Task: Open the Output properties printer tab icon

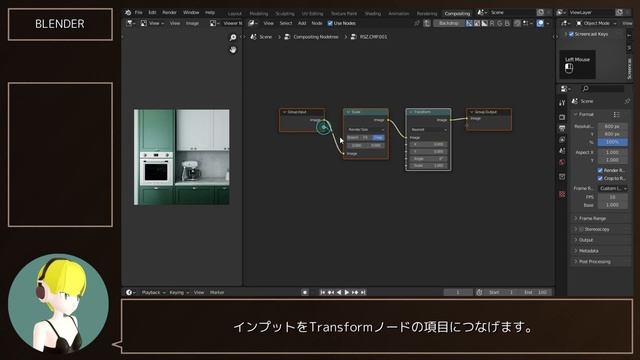Action: click(x=562, y=128)
